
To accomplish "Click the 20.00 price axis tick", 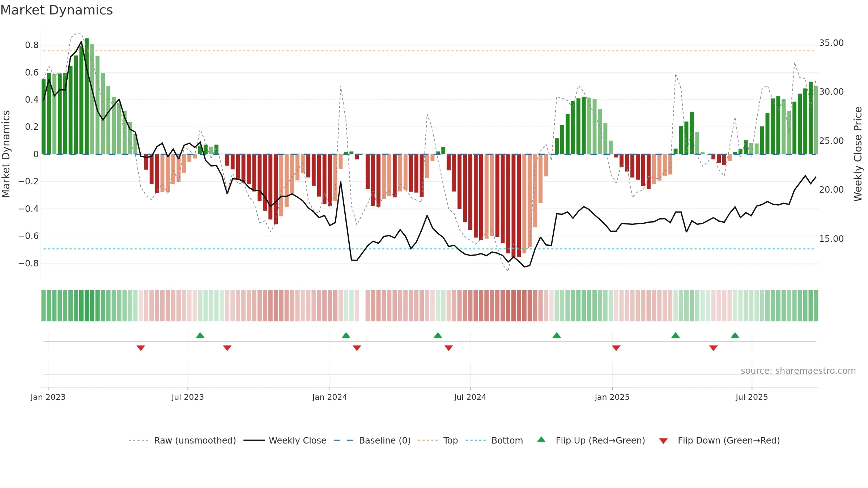I will coord(831,190).
